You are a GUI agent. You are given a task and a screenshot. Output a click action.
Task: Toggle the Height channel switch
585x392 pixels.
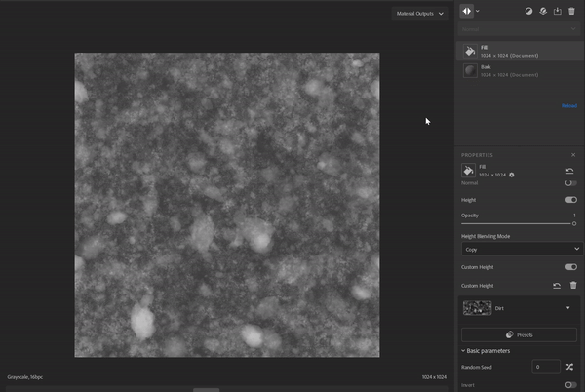pos(570,199)
